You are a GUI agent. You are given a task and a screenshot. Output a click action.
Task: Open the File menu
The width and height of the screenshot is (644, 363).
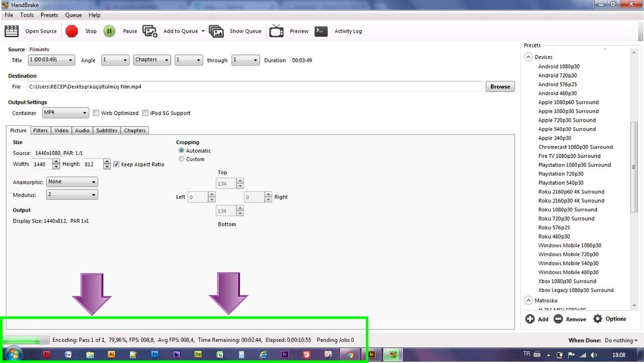point(9,15)
